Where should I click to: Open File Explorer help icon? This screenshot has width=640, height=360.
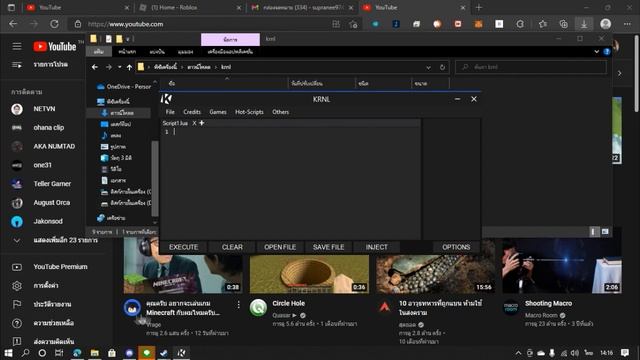click(607, 51)
